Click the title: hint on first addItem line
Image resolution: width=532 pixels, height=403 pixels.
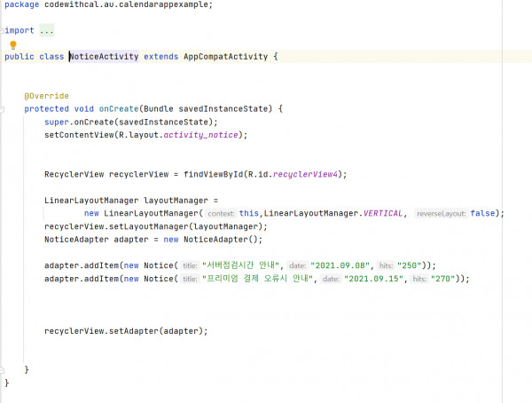[x=190, y=265]
